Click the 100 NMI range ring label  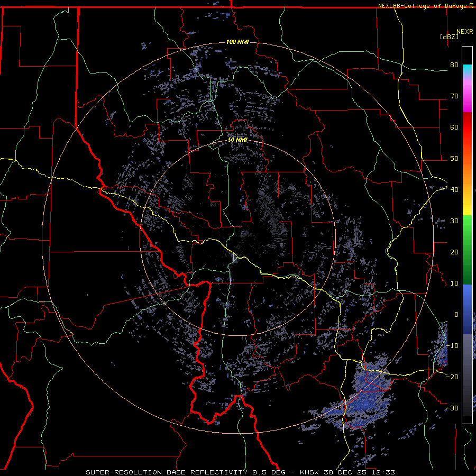pyautogui.click(x=237, y=42)
